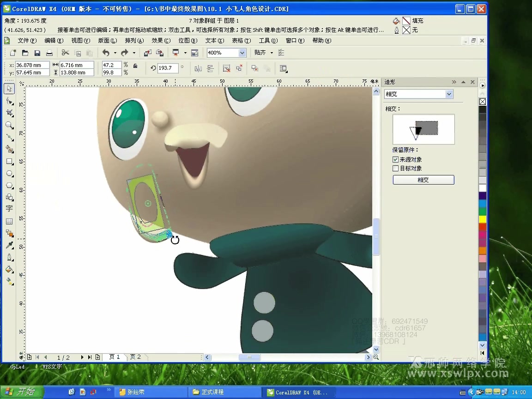Image resolution: width=532 pixels, height=399 pixels.
Task: Select the Outline pen tool
Action: point(10,258)
